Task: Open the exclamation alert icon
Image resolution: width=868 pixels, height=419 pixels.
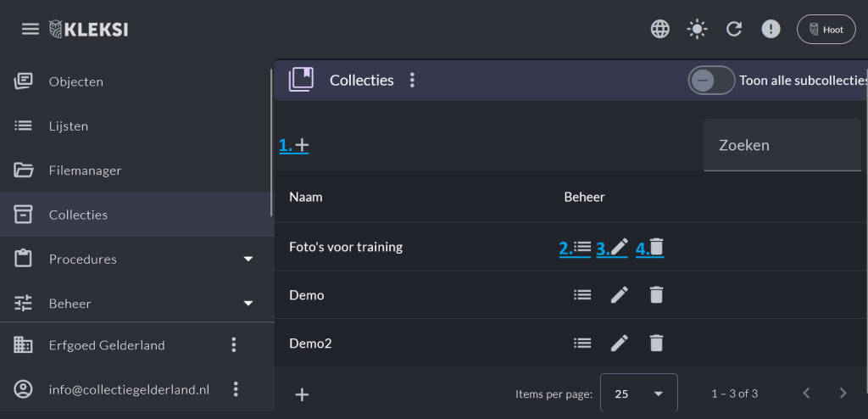Action: point(771,29)
